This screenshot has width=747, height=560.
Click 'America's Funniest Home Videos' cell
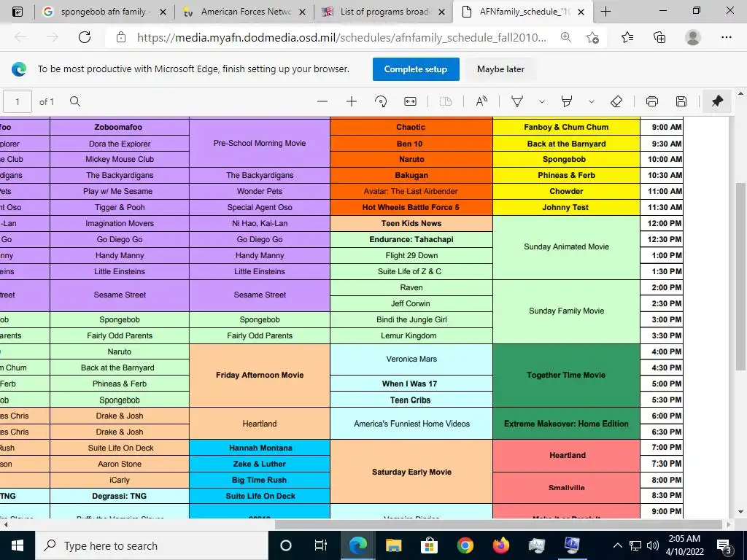pos(411,424)
